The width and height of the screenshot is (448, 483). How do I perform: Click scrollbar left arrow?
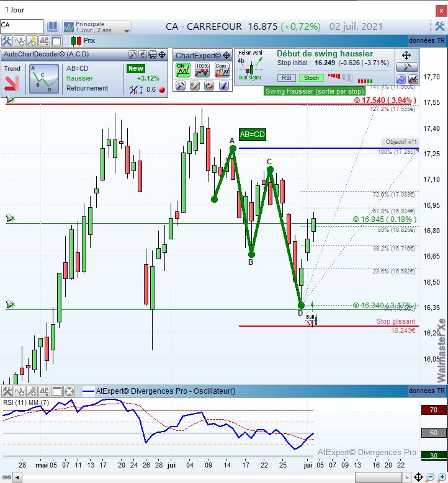[17, 478]
